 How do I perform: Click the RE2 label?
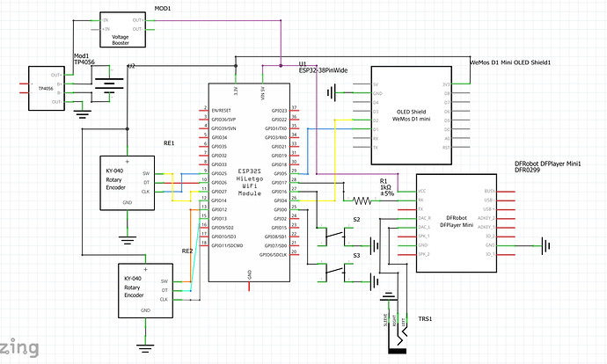click(187, 251)
